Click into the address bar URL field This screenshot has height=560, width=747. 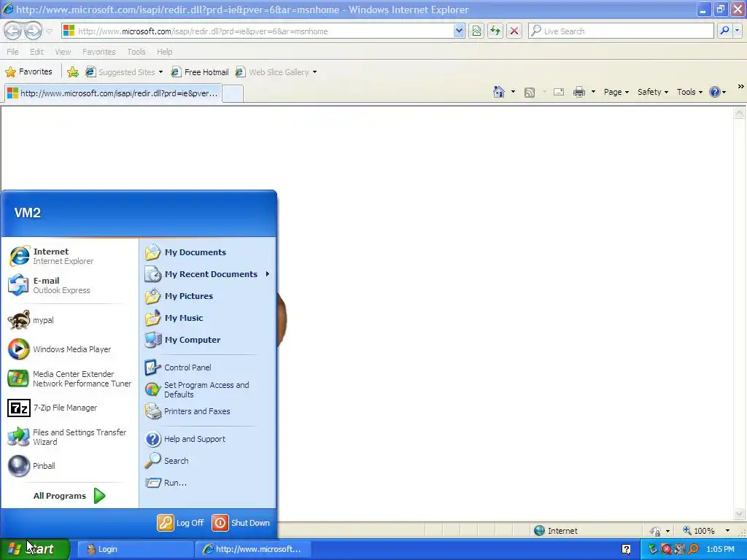coord(258,31)
